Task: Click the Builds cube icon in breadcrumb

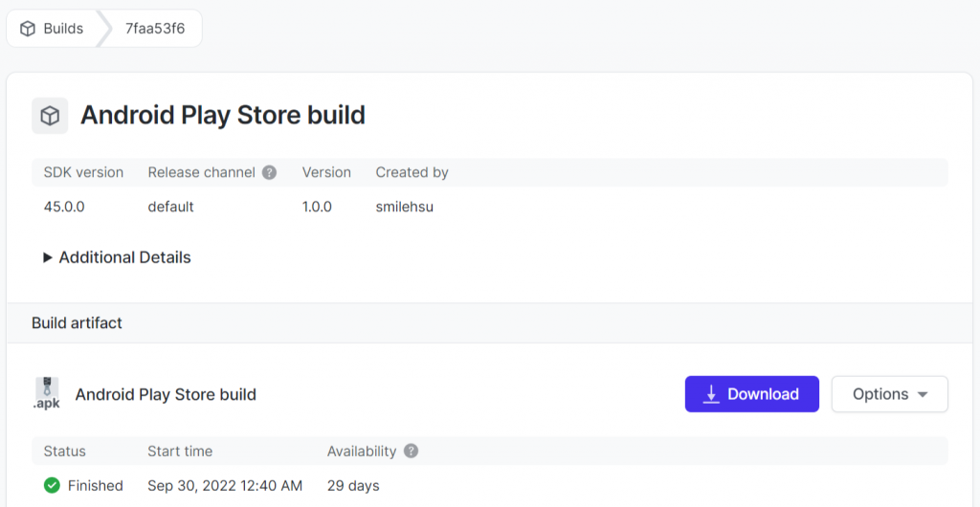Action: pyautogui.click(x=28, y=29)
